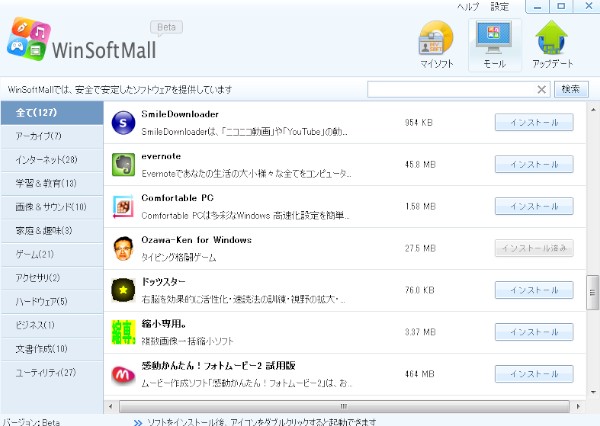The image size is (600, 426).
Task: Click the ドッツスター title text
Action: tap(163, 282)
